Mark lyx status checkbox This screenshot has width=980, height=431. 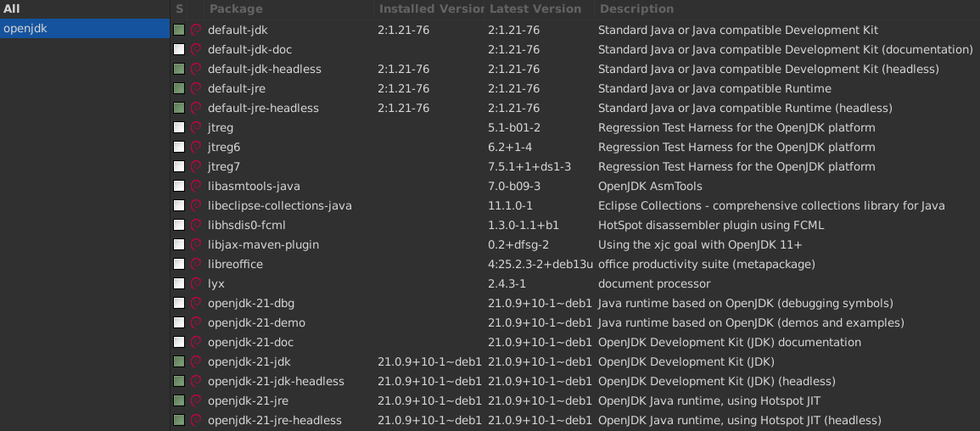[179, 283]
